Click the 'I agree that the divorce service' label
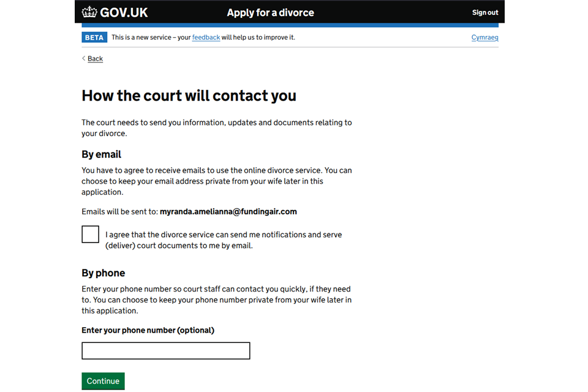 click(224, 240)
